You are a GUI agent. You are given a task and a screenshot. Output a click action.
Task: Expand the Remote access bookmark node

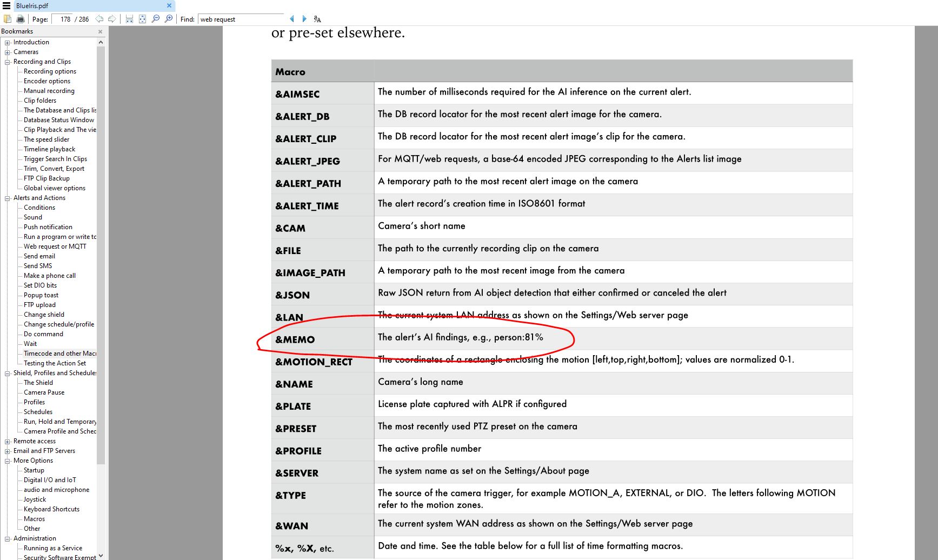click(8, 442)
